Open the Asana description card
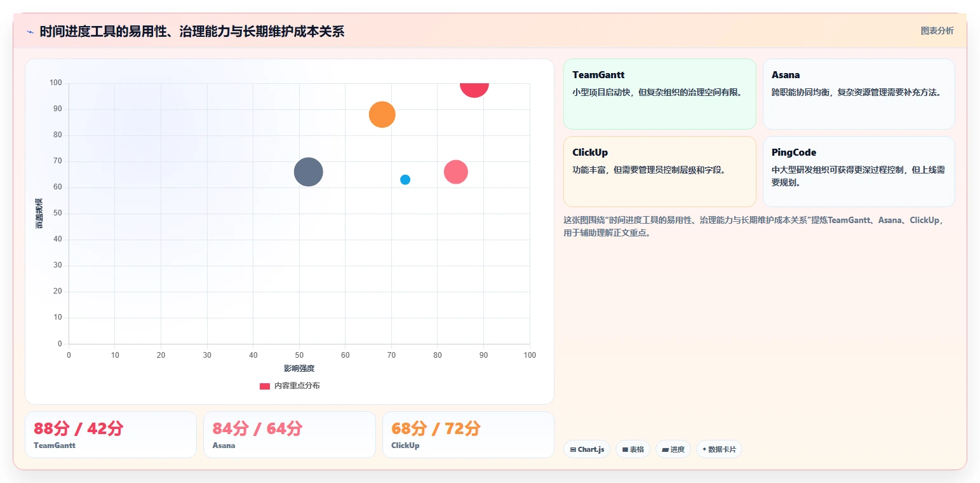The image size is (980, 483). click(x=859, y=94)
